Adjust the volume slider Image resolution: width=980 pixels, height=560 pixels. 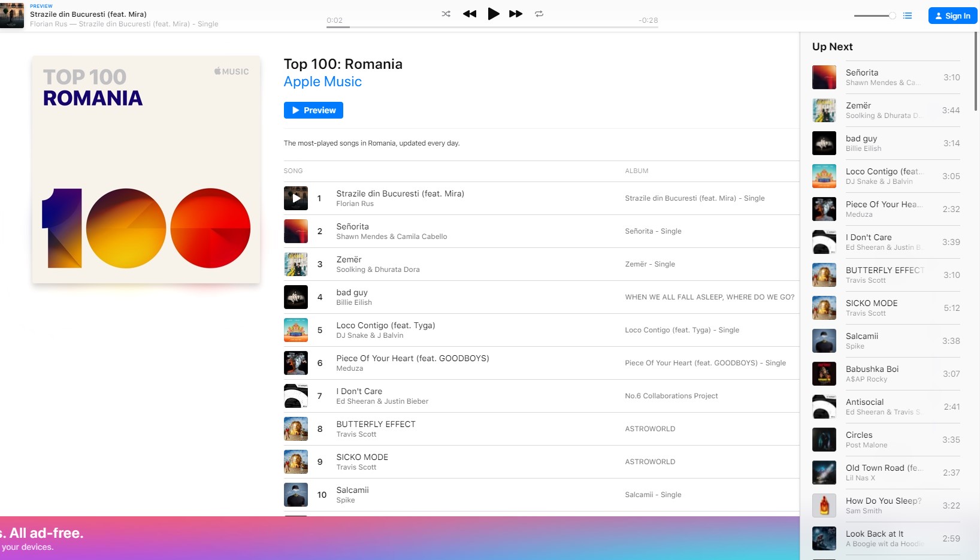point(875,16)
